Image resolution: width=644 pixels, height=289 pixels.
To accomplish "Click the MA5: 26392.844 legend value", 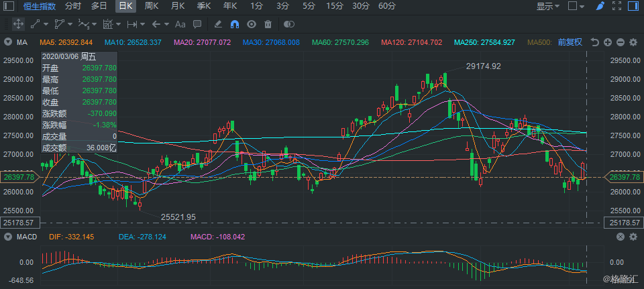I will coord(66,42).
